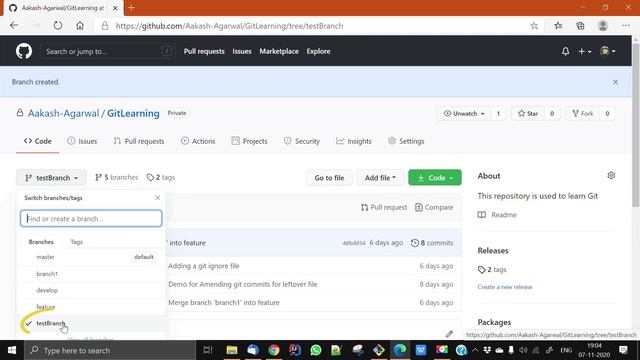Open a new browser tab

[131, 8]
